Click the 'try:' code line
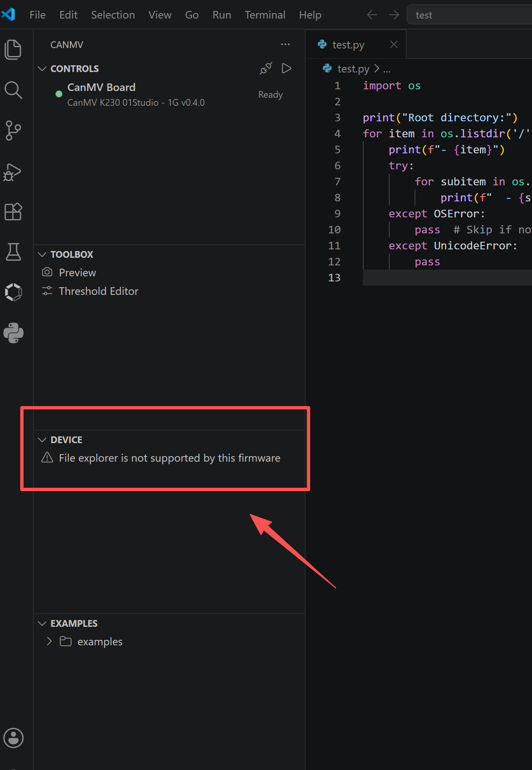Image resolution: width=532 pixels, height=770 pixels. [x=401, y=166]
